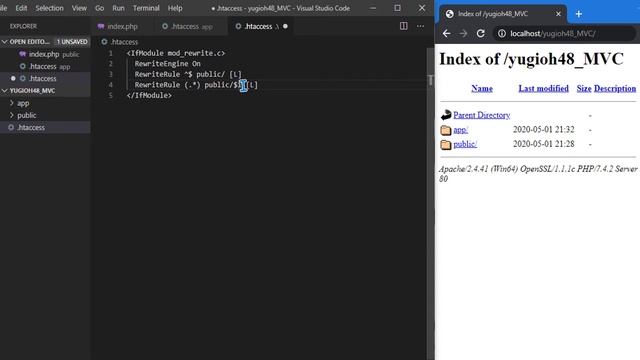640x360 pixels.
Task: Open the Run menu
Action: click(x=118, y=8)
